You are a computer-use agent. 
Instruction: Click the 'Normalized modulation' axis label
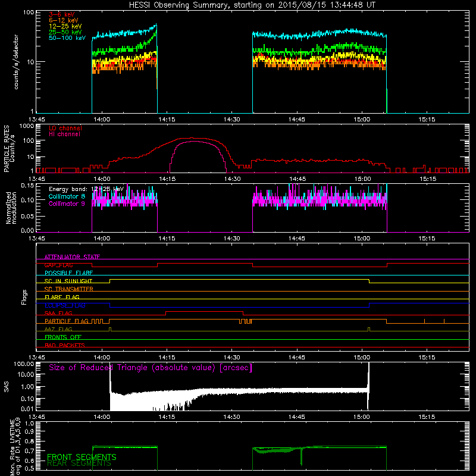tap(11, 208)
